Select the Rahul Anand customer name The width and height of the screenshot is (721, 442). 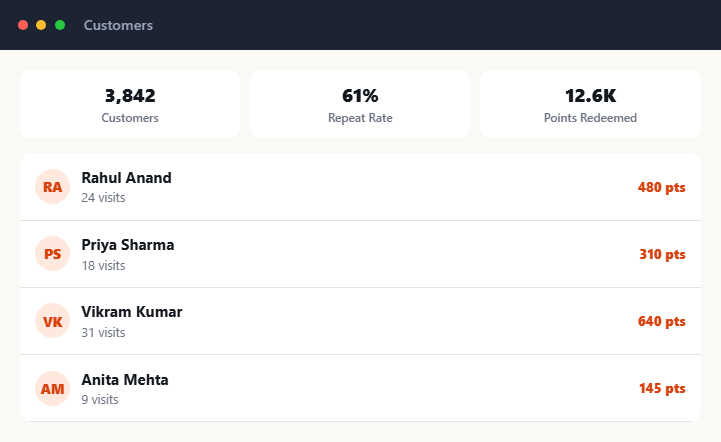click(126, 178)
